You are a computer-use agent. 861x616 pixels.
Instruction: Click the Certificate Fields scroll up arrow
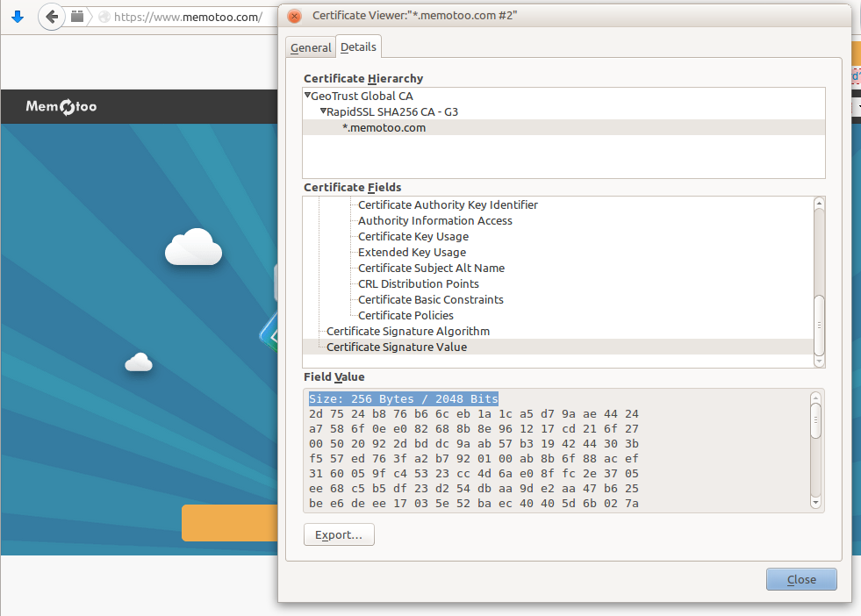coord(819,203)
